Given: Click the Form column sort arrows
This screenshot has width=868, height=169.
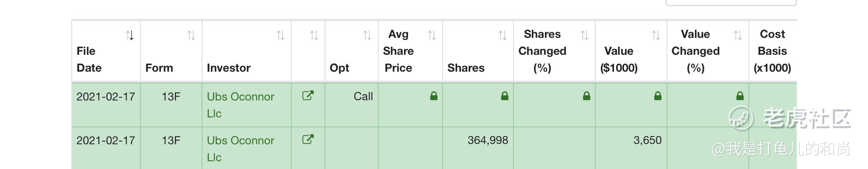Looking at the screenshot, I should pyautogui.click(x=192, y=35).
